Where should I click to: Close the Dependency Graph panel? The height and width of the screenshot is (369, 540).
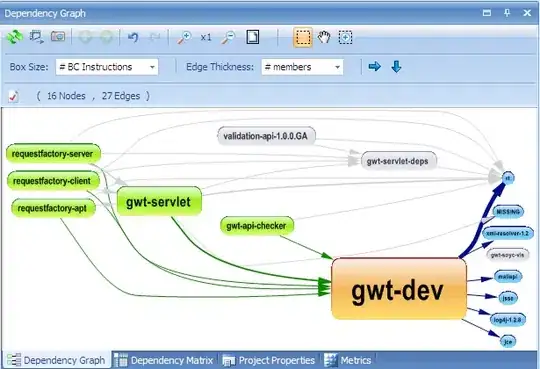click(527, 13)
